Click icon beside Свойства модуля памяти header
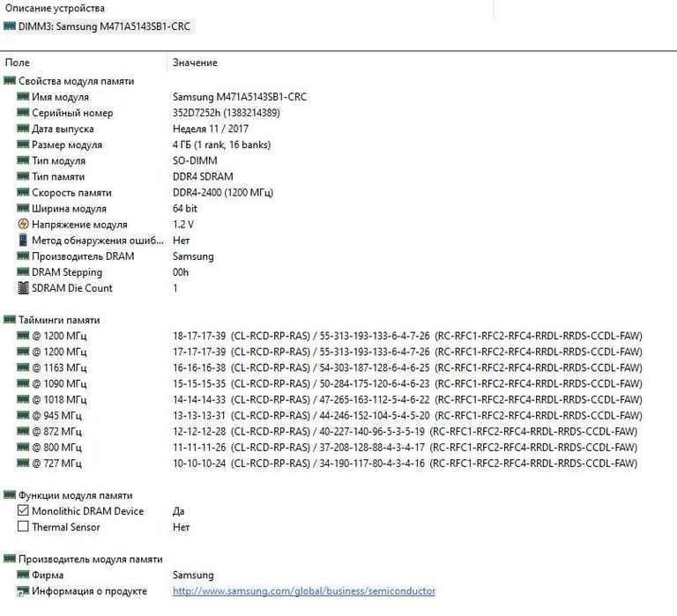Screen dimensions: 677x616 pyautogui.click(x=10, y=80)
